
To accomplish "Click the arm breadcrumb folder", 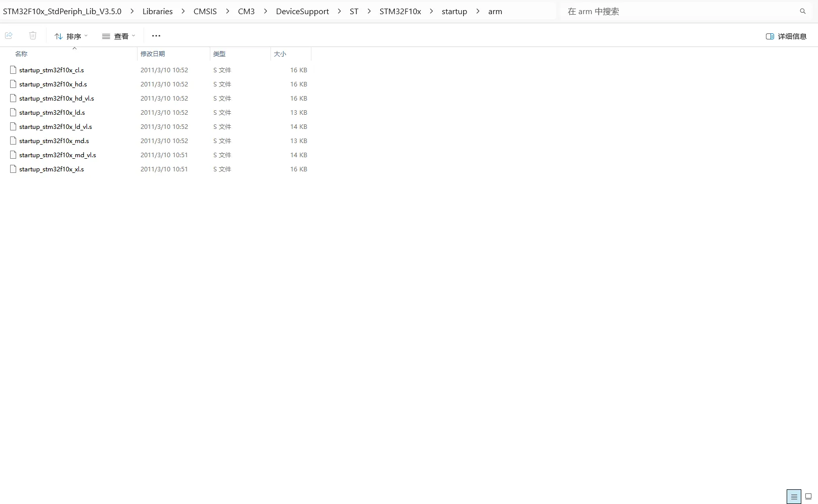I will (x=495, y=11).
